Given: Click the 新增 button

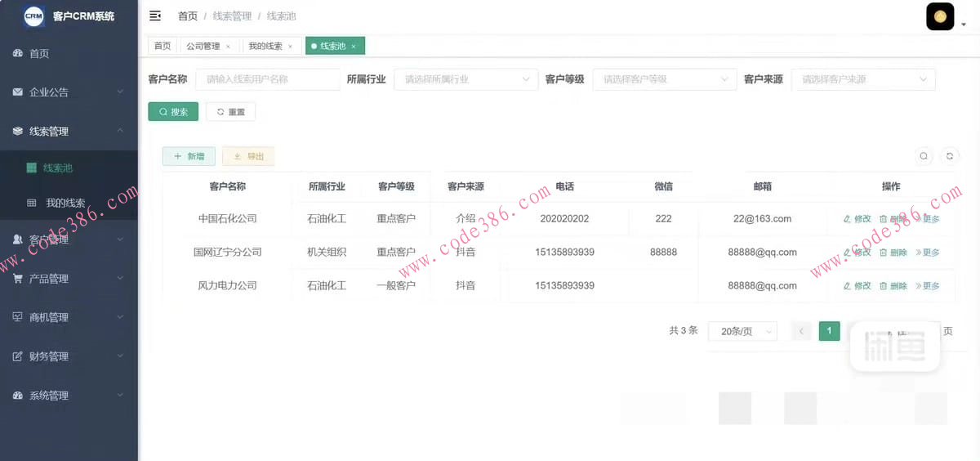Looking at the screenshot, I should [189, 156].
